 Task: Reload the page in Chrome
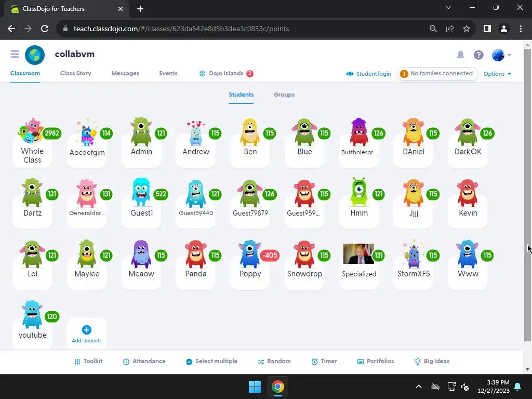point(45,29)
